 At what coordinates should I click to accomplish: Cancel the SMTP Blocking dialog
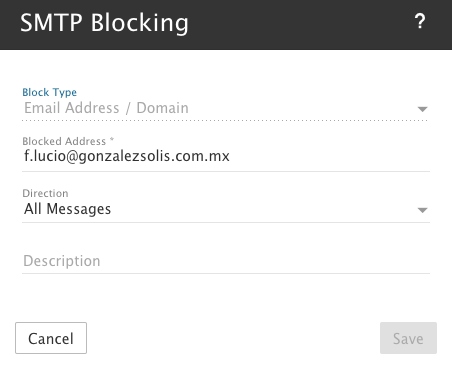pos(51,338)
